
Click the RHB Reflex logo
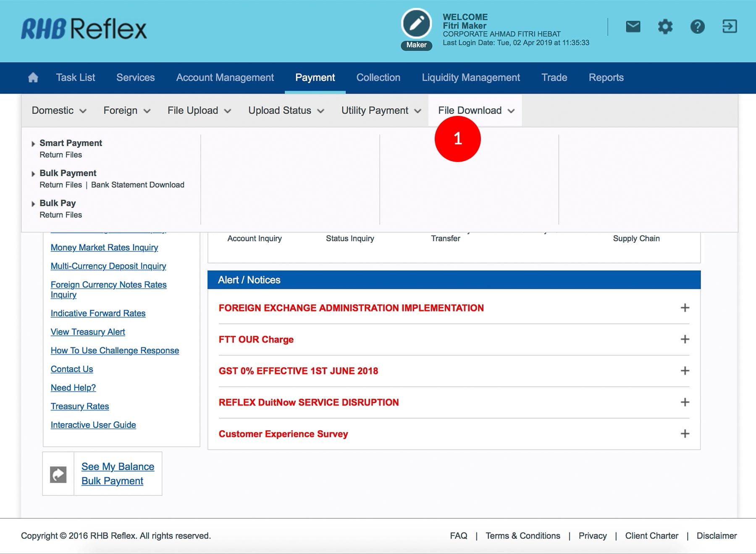(x=84, y=29)
